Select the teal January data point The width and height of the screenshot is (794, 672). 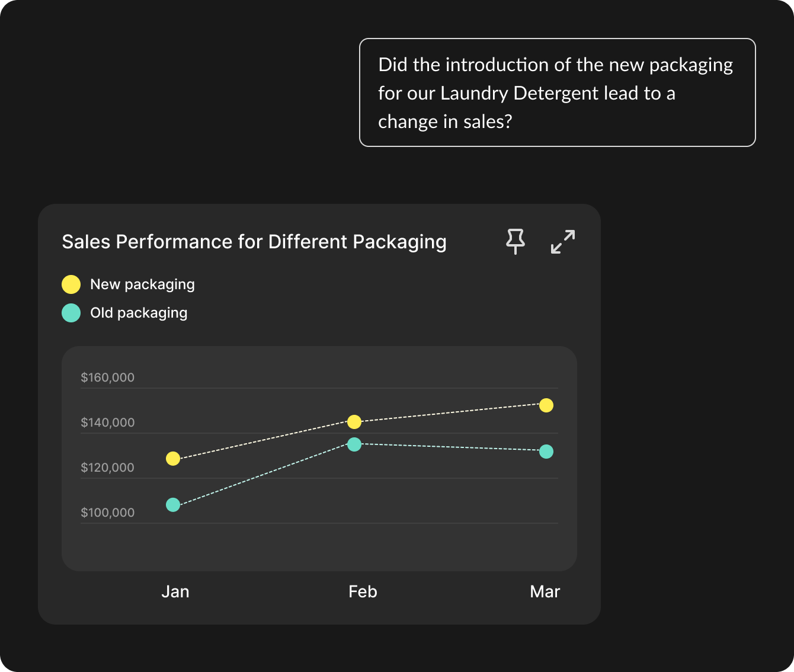click(173, 505)
